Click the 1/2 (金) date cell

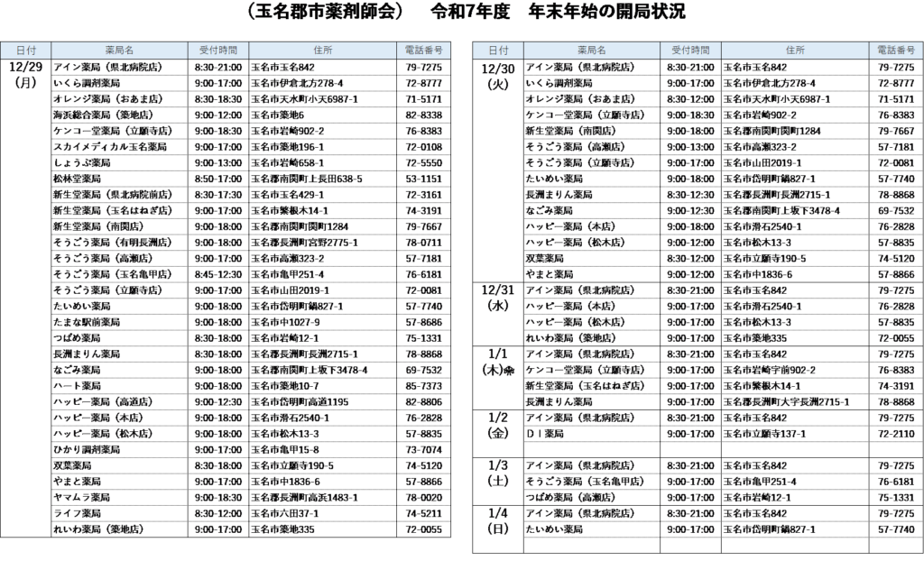coord(499,426)
